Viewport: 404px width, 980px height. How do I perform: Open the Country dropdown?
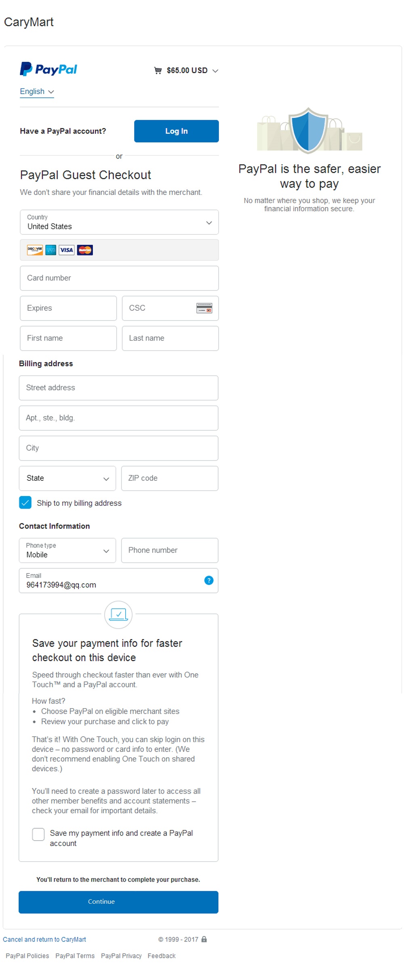119,222
